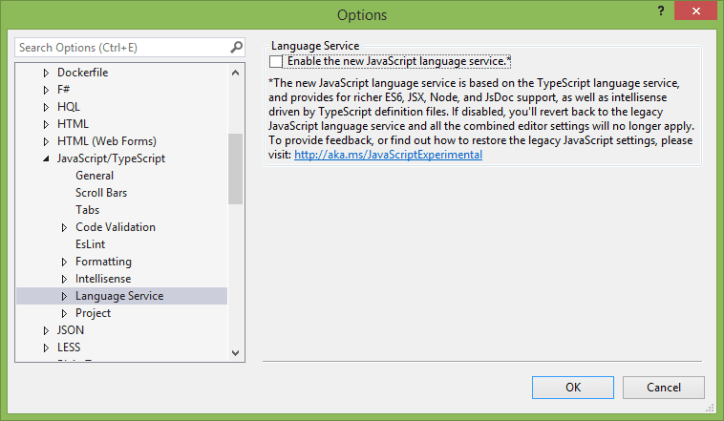This screenshot has width=724, height=421.
Task: Select the EsLint options item
Action: [x=90, y=244]
